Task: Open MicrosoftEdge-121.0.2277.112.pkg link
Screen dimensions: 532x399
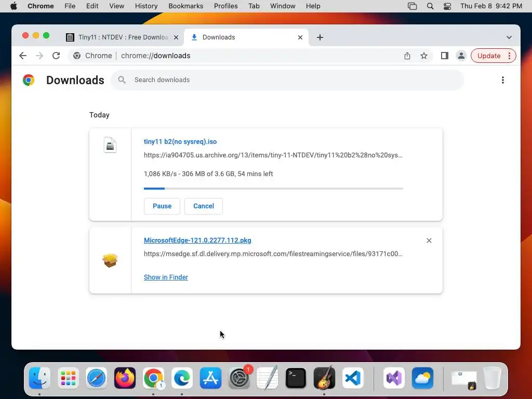Action: [x=197, y=240]
